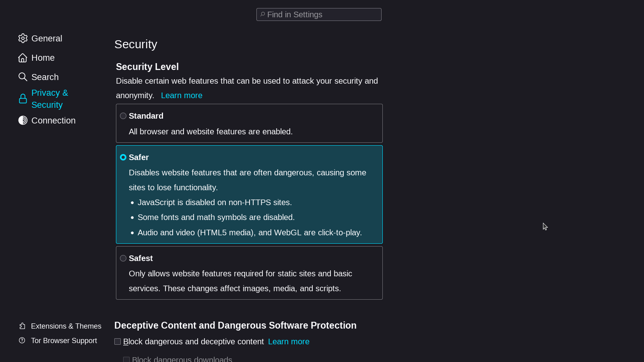
Task: Click the General gear icon
Action: pos(23,38)
